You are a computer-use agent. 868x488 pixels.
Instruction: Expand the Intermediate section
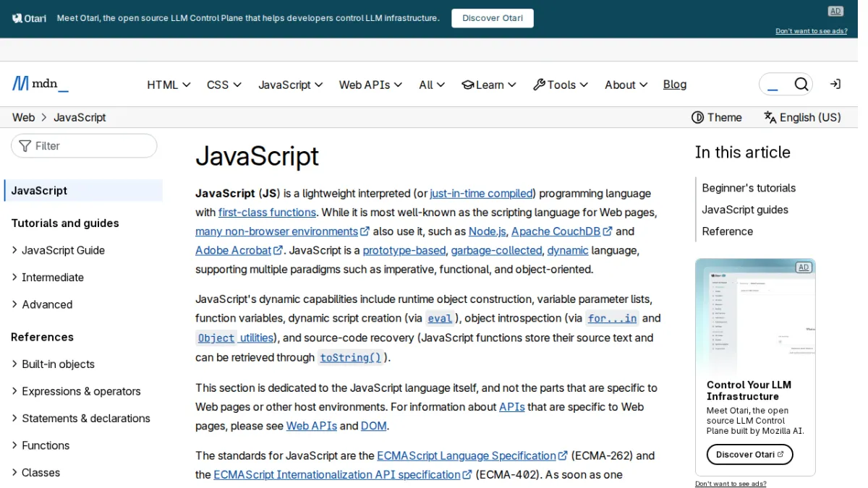(53, 277)
